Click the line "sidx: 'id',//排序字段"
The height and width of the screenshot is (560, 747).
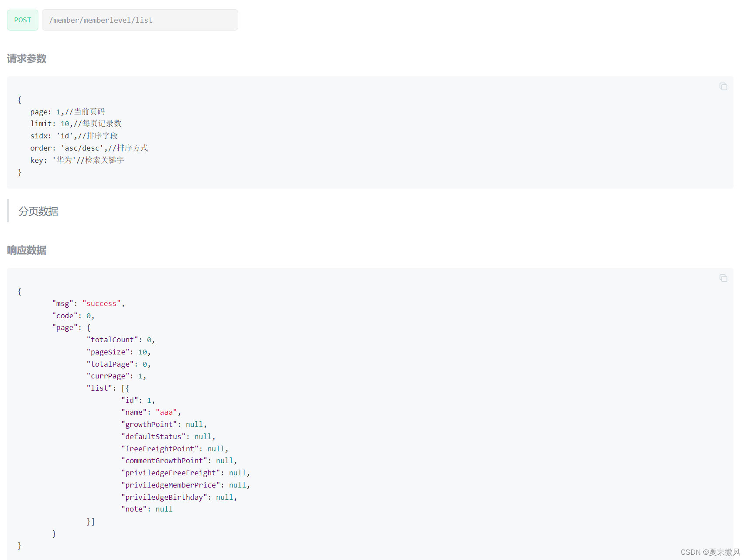click(x=74, y=136)
